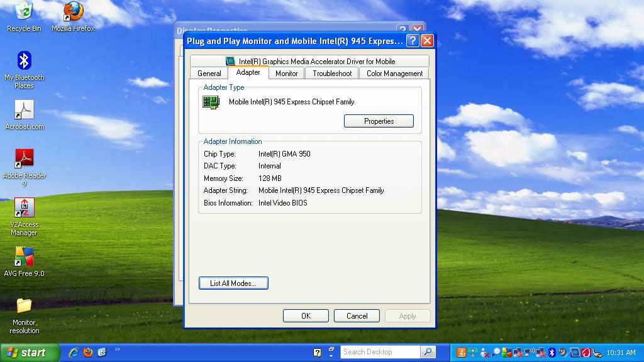Launch Firefox from the Quick Launch bar
The image size is (644, 362).
click(x=88, y=352)
